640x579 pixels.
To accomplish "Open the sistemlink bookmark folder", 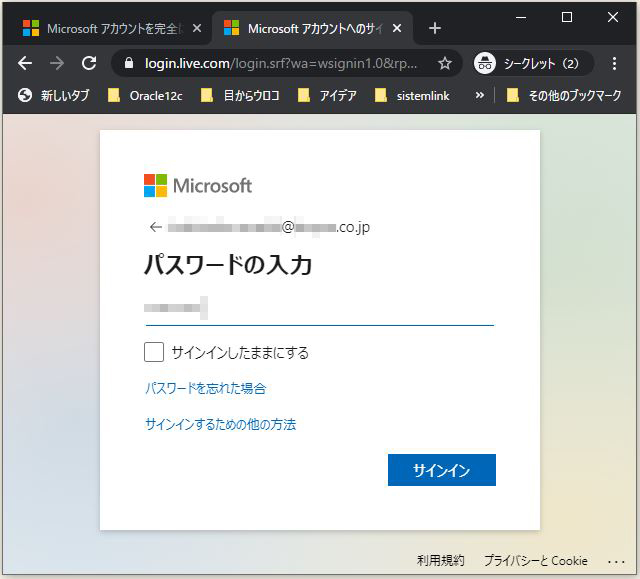I will point(412,95).
